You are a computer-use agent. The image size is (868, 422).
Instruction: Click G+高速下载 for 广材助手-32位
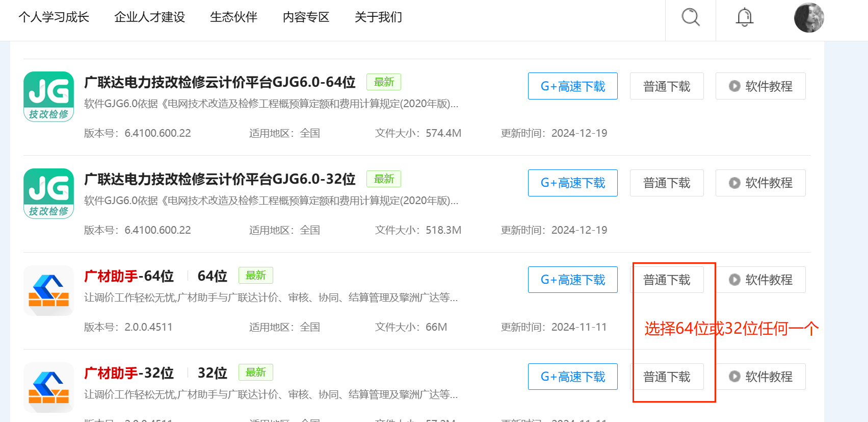click(573, 377)
